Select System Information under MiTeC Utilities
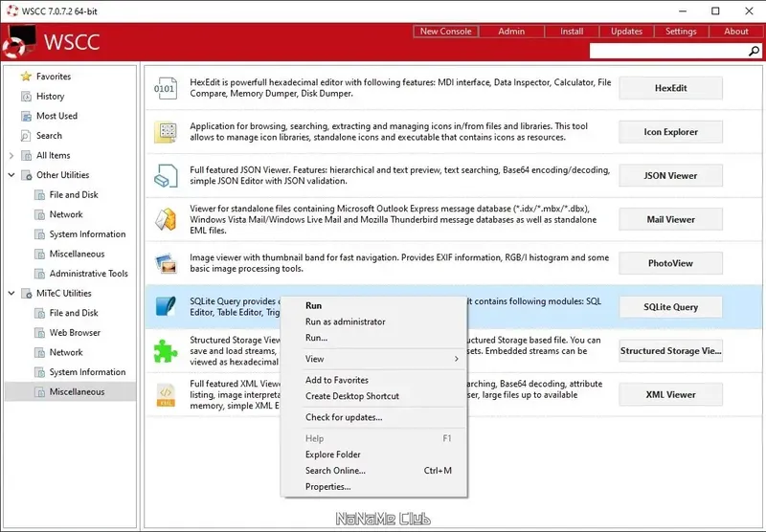Screen dimensions: 766x532 (87, 372)
